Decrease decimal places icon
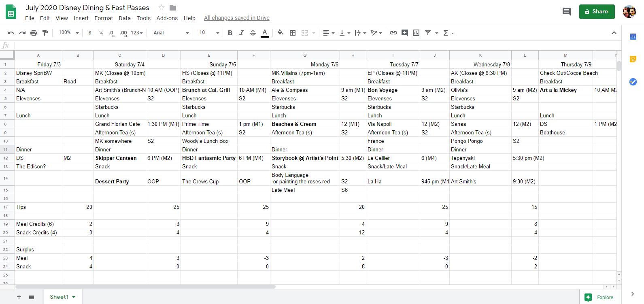The width and height of the screenshot is (644, 304). point(112,33)
